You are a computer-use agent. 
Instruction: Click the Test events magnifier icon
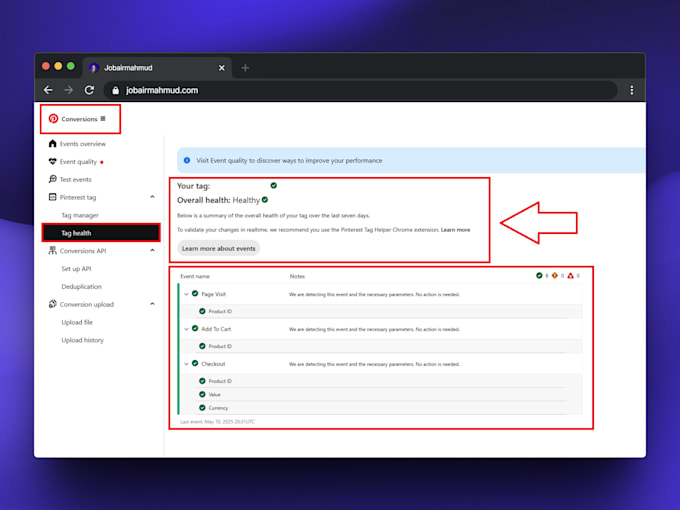52,179
